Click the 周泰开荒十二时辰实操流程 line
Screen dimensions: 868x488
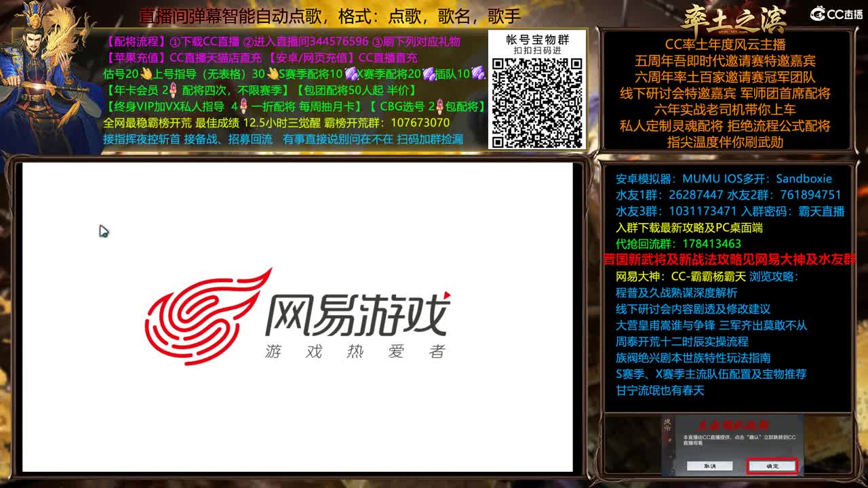682,342
